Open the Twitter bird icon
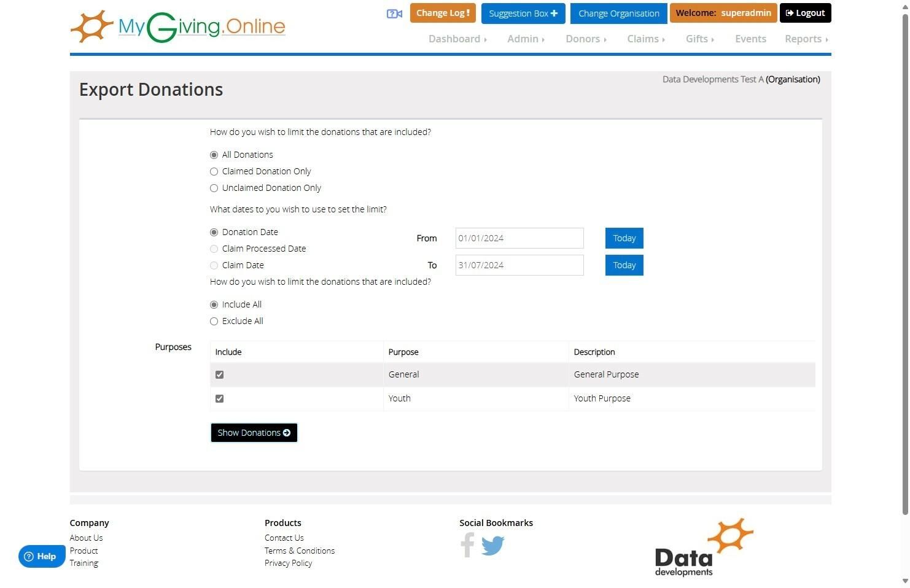 (492, 545)
